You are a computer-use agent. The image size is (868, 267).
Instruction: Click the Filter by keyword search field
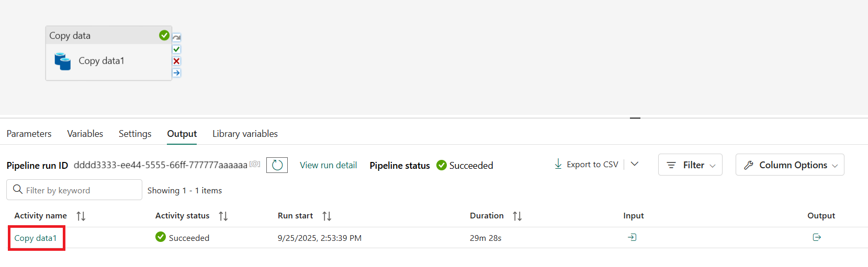coord(78,190)
